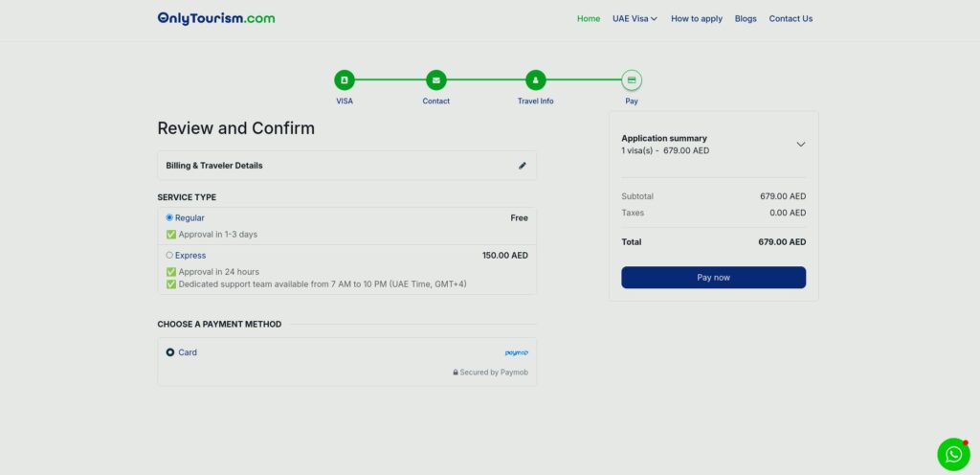This screenshot has height=475, width=980.
Task: Click the Secured by Paymob text
Action: (493, 373)
